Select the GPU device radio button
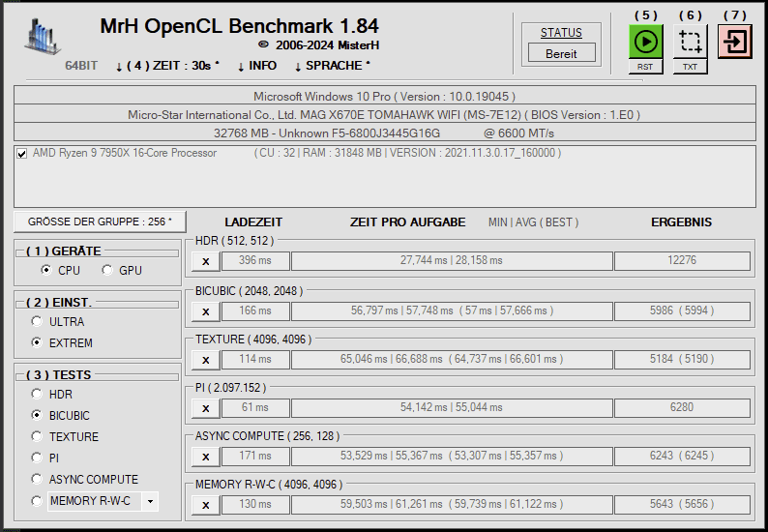The width and height of the screenshot is (768, 532). (x=107, y=270)
